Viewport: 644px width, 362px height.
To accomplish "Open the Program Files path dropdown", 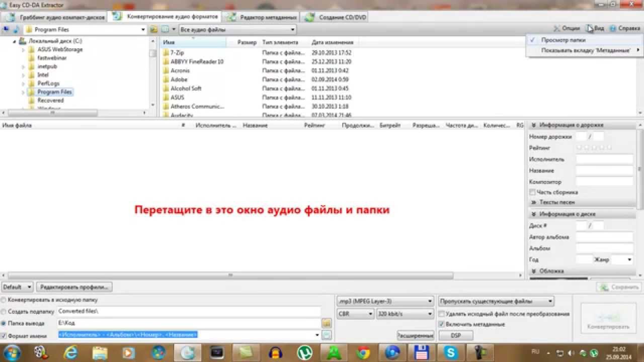I will [x=143, y=30].
